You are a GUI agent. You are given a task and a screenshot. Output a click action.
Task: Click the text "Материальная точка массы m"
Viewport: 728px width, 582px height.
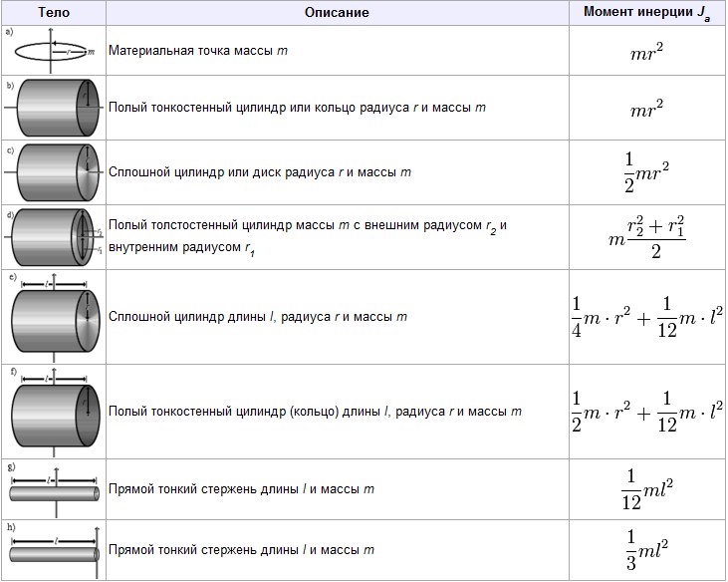(x=198, y=51)
